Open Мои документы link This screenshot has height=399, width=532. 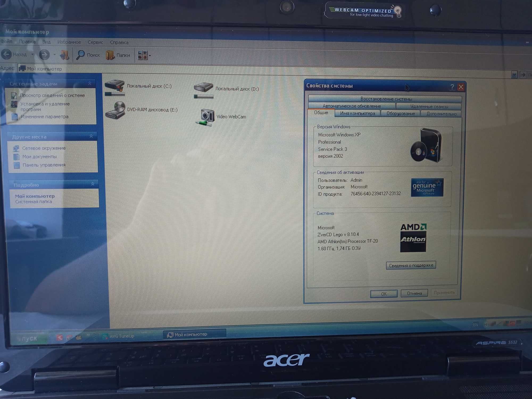39,157
